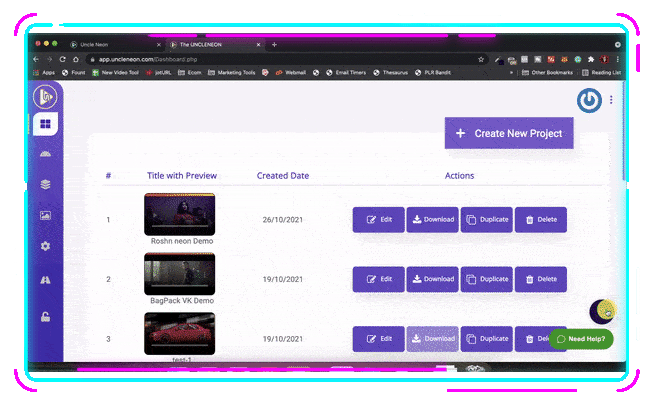Open the jotURL bookmark

pyautogui.click(x=158, y=73)
